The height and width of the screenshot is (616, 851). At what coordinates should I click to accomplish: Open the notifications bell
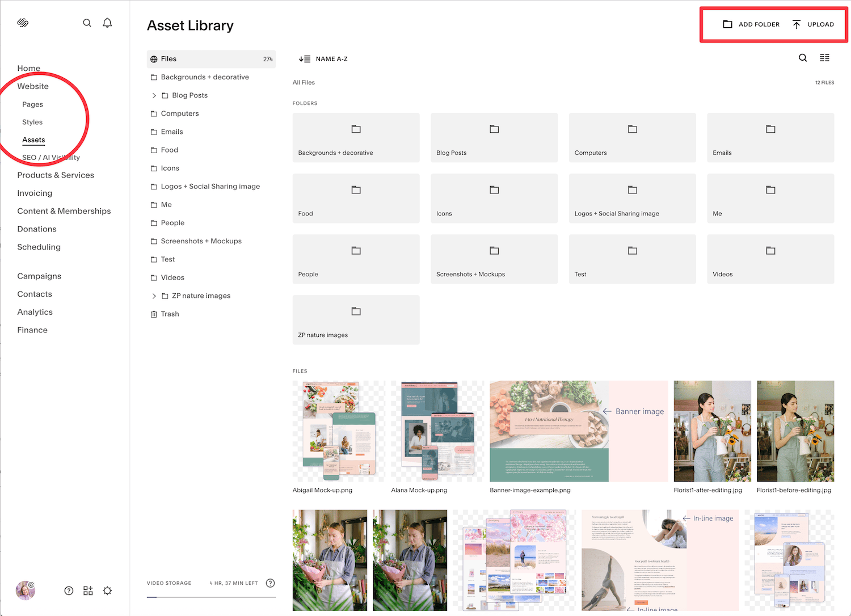[107, 23]
